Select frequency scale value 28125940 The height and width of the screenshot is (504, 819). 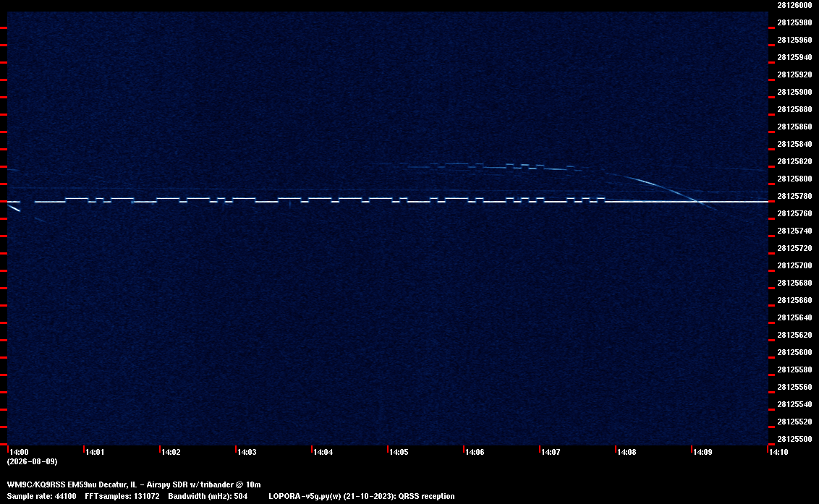click(x=794, y=57)
